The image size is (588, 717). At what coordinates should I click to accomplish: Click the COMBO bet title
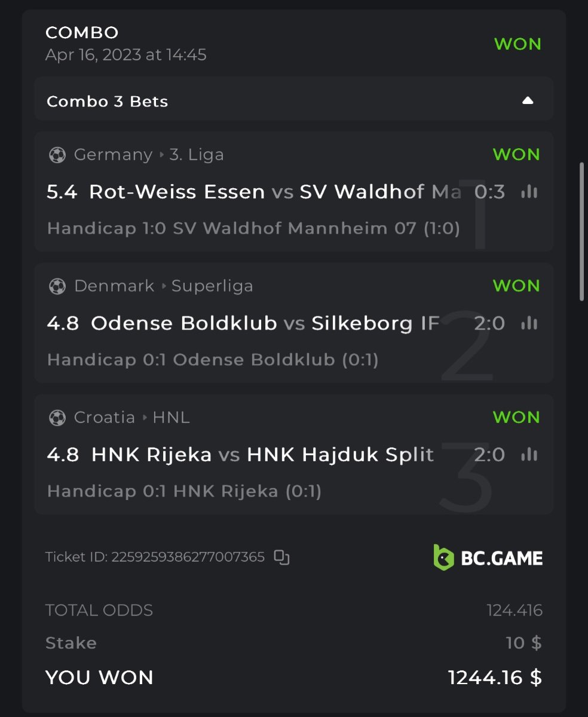(x=82, y=32)
